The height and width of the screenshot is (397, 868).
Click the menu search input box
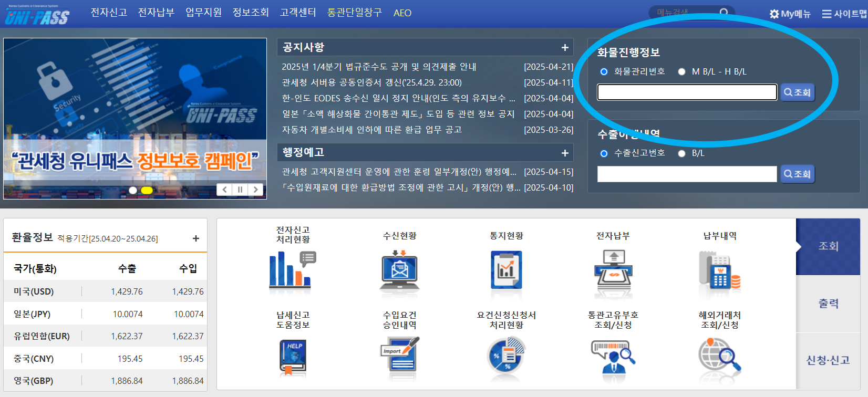pos(683,13)
